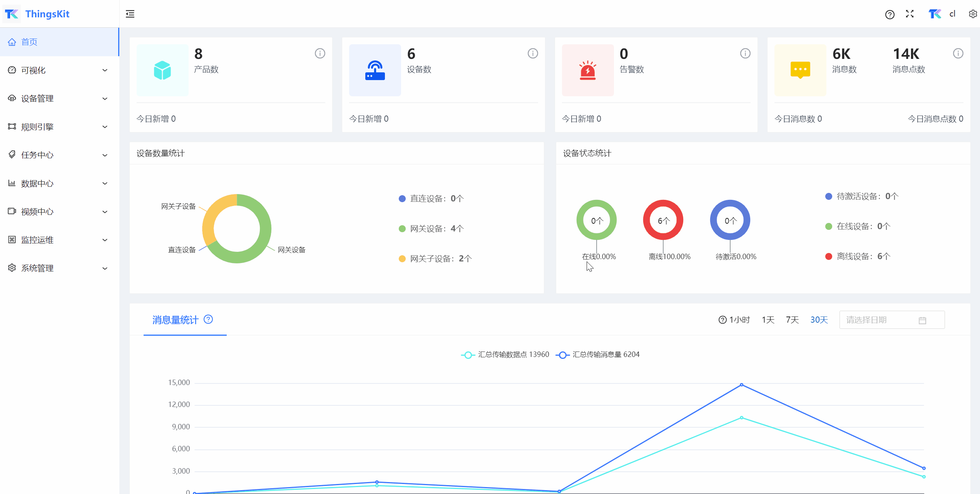Screen dimensions: 980x494
Task: Expand the 系统管理 sidebar menu
Action: [58, 268]
